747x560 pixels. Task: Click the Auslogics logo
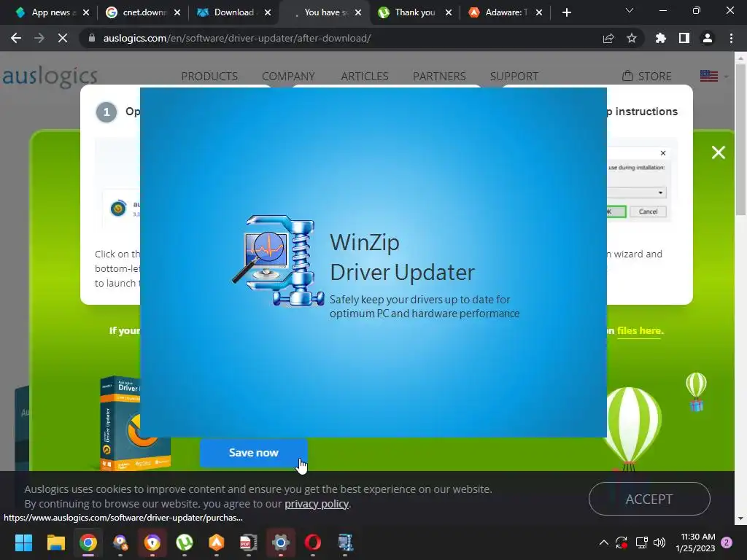(50, 76)
